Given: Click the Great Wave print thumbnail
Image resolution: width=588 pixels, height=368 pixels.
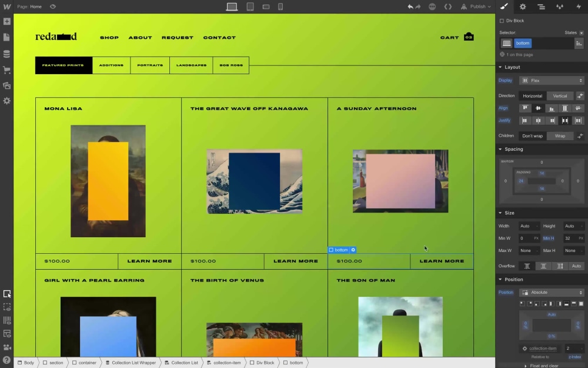Looking at the screenshot, I should point(254,181).
